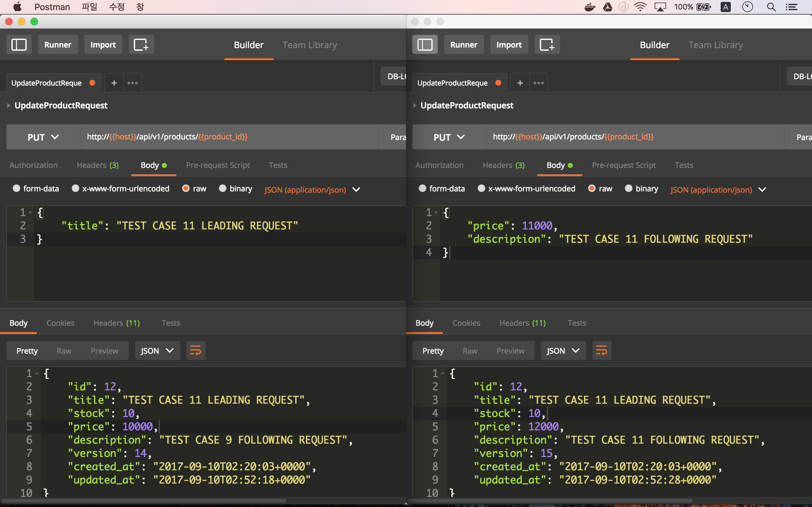Screen dimensions: 812x507
Task: Click Runner button in left window
Action: (x=58, y=45)
